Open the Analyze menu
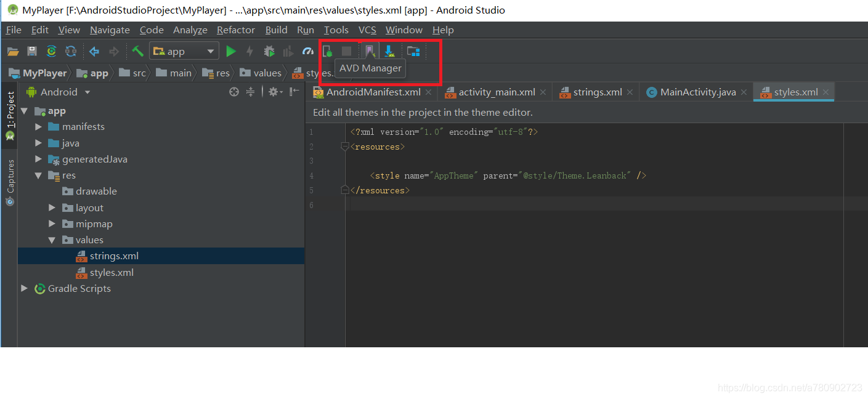868x399 pixels. [190, 30]
